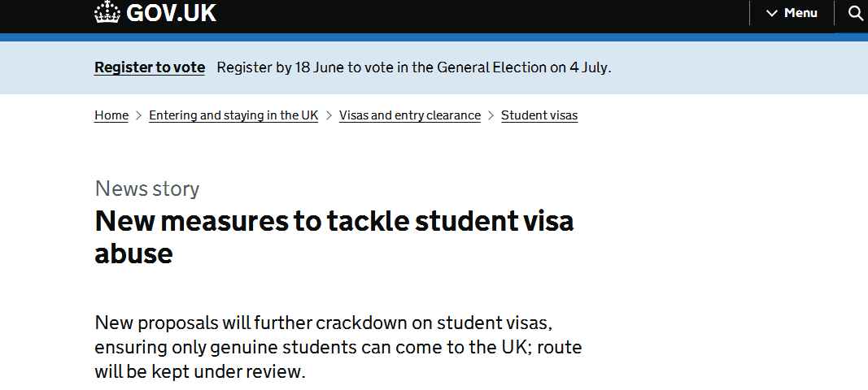The height and width of the screenshot is (390, 868).
Task: Open Entering and staying in the UK breadcrumb
Action: 233,115
